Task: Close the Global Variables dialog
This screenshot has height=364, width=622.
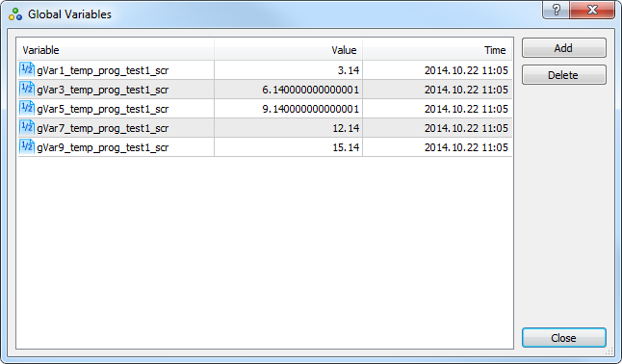Action: click(563, 338)
